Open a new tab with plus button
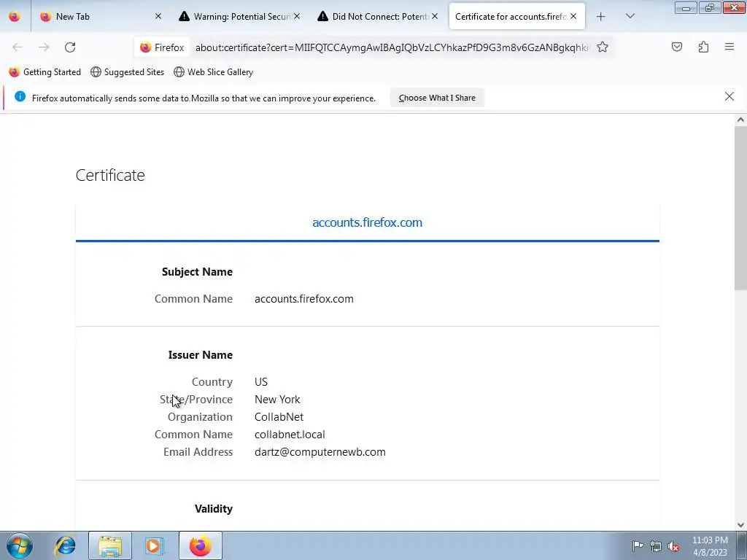The height and width of the screenshot is (560, 747). 600,17
